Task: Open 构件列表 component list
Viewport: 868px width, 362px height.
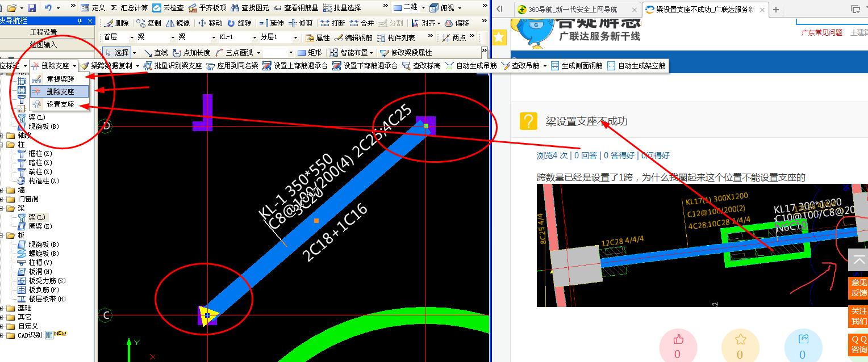Action: [x=395, y=38]
